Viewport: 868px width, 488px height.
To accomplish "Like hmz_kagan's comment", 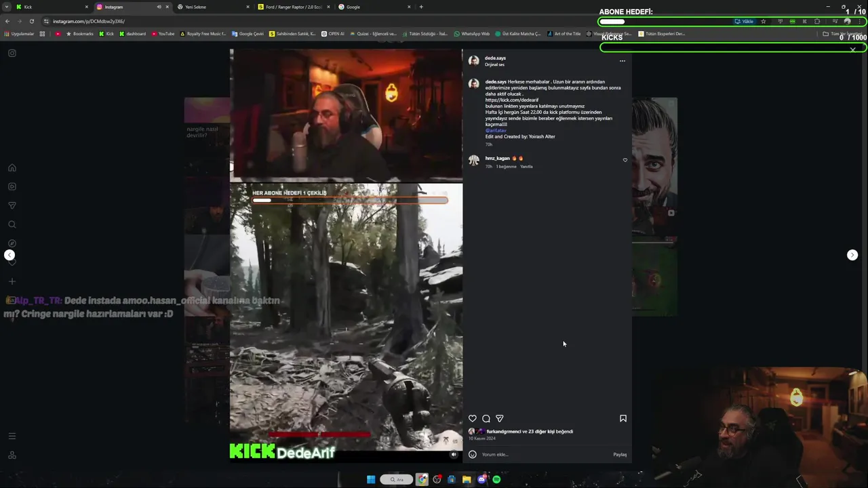I will [625, 160].
